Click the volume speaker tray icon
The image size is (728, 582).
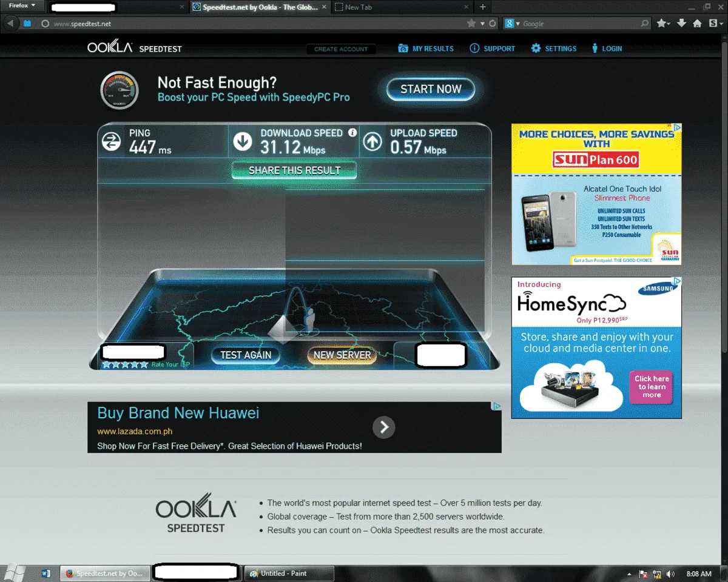pyautogui.click(x=670, y=574)
